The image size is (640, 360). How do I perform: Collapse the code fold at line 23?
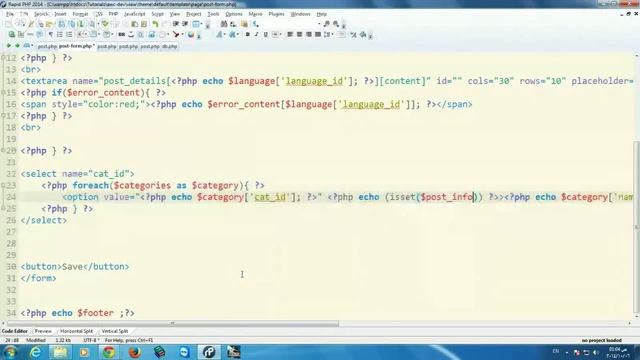point(3,185)
